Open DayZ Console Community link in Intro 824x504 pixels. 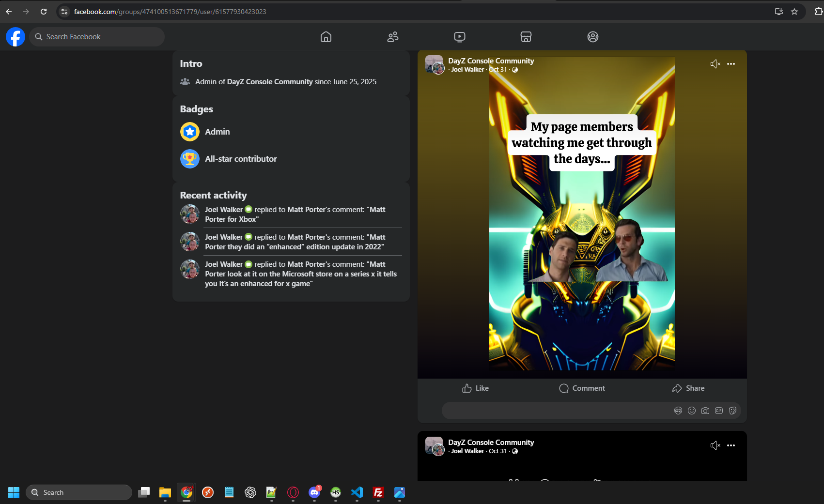coord(270,82)
